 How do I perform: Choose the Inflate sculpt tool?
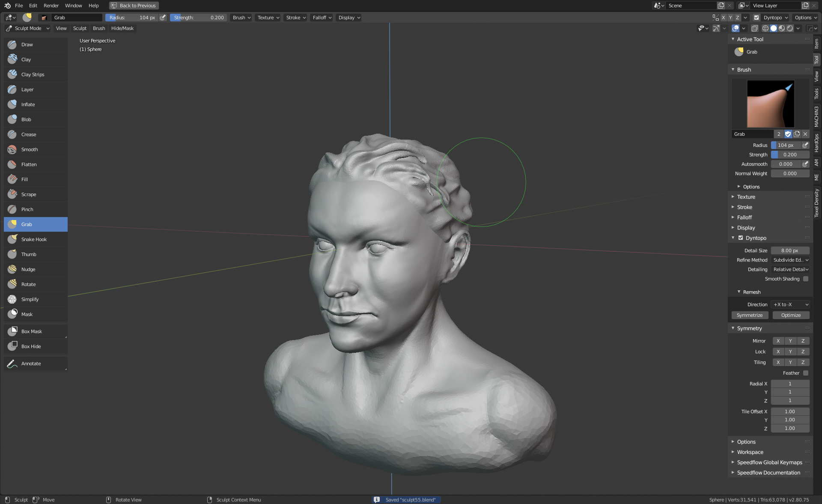point(28,104)
